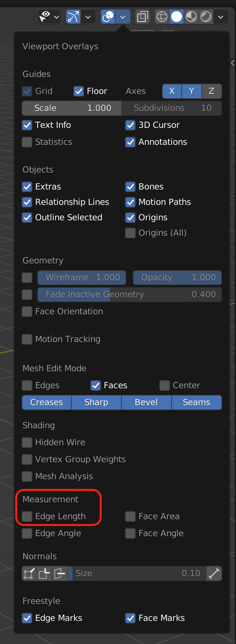Toggle the Show Overlays icon

[108, 17]
